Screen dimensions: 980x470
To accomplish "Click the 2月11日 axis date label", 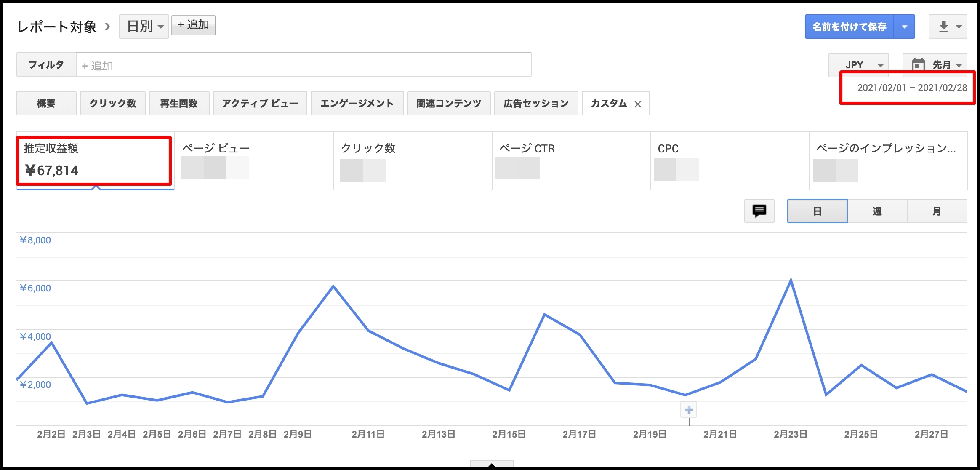I will pos(368,434).
